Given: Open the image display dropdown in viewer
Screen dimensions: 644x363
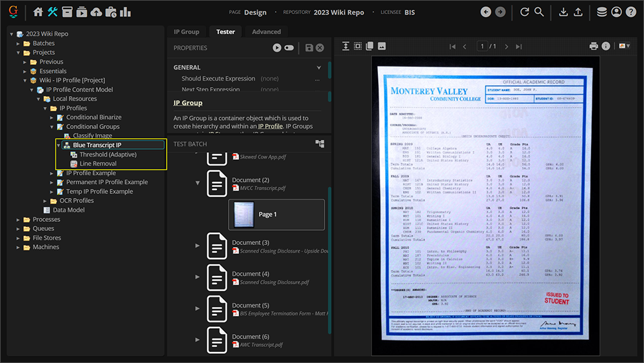Looking at the screenshot, I should pyautogui.click(x=623, y=46).
